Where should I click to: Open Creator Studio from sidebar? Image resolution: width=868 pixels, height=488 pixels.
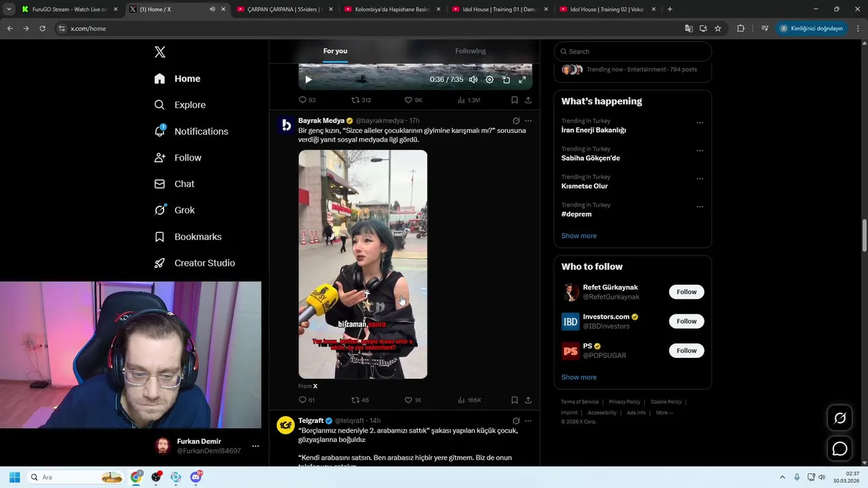[195, 263]
